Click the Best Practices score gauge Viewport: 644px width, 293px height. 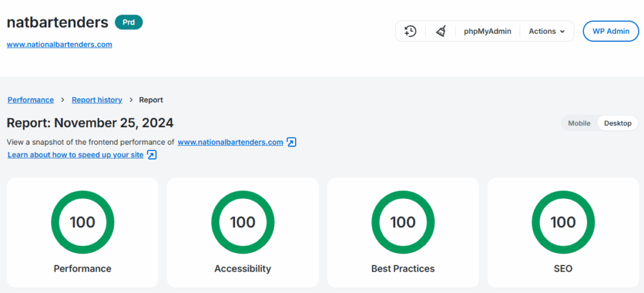(x=403, y=222)
